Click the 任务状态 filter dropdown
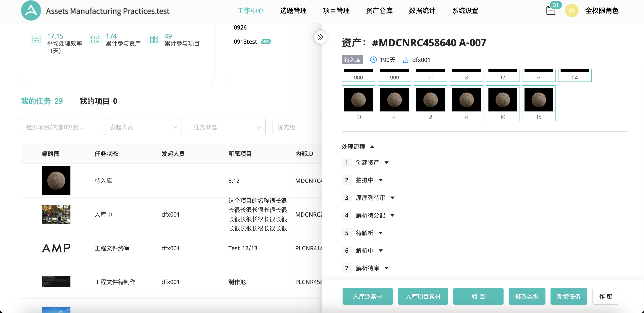644x313 pixels. [227, 127]
